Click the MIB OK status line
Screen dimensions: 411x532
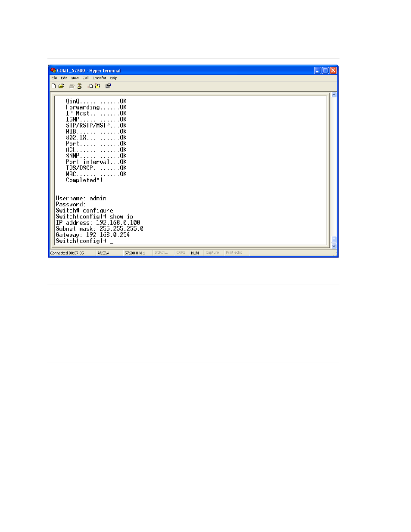[x=96, y=131]
